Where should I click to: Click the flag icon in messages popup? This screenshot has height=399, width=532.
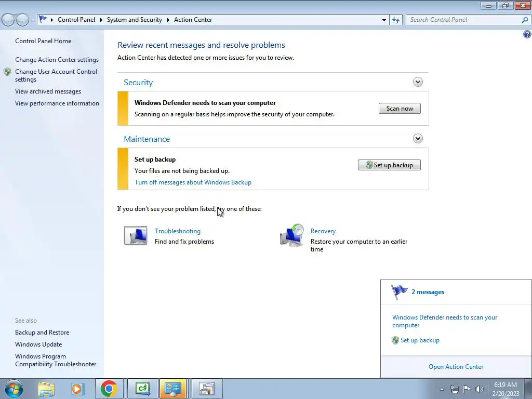[399, 292]
